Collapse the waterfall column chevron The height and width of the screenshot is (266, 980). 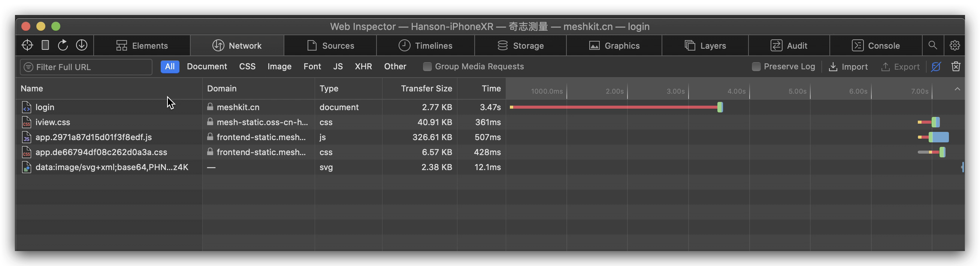click(957, 89)
